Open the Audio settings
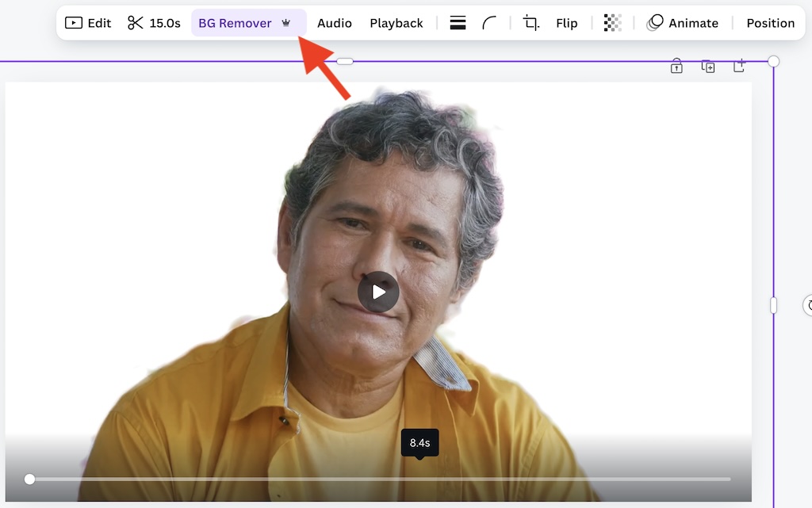Viewport: 812px width, 508px height. click(x=335, y=23)
